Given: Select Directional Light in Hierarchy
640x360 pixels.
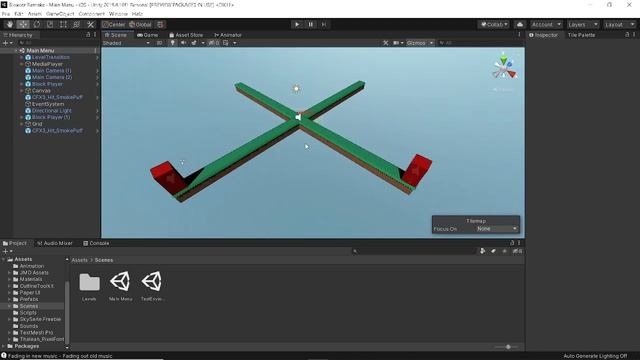Looking at the screenshot, I should 51,111.
